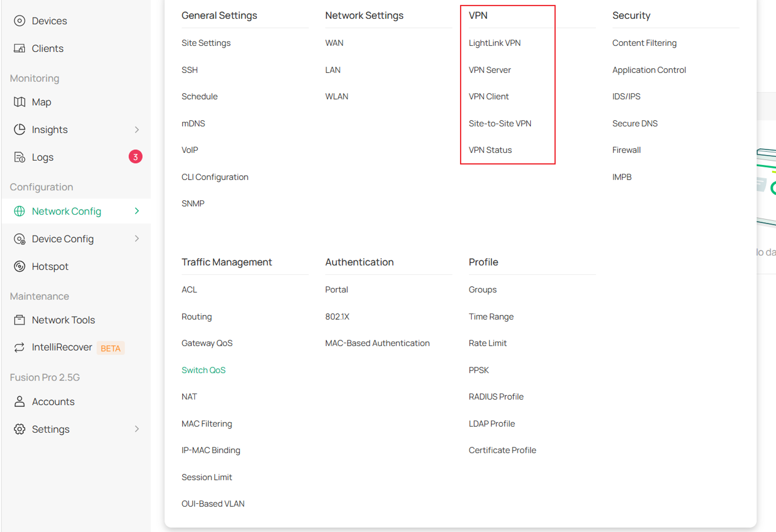The width and height of the screenshot is (776, 532).
Task: Click the Accounts person icon
Action: pyautogui.click(x=19, y=401)
